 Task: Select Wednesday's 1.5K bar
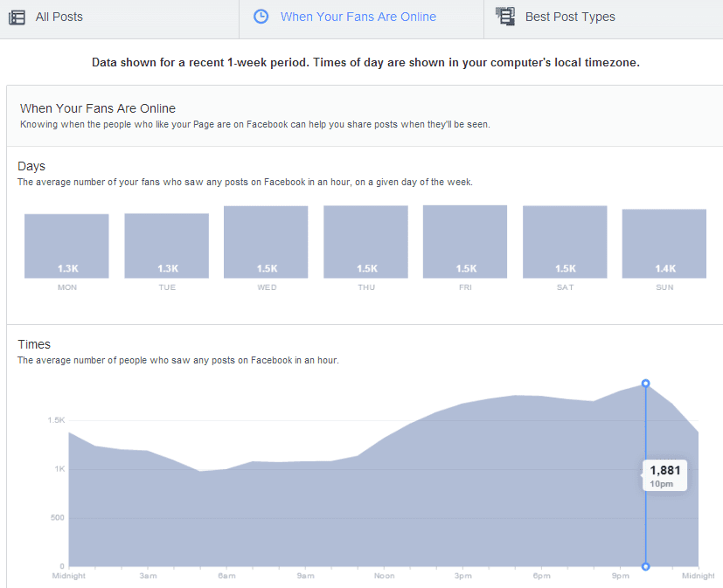coord(266,242)
